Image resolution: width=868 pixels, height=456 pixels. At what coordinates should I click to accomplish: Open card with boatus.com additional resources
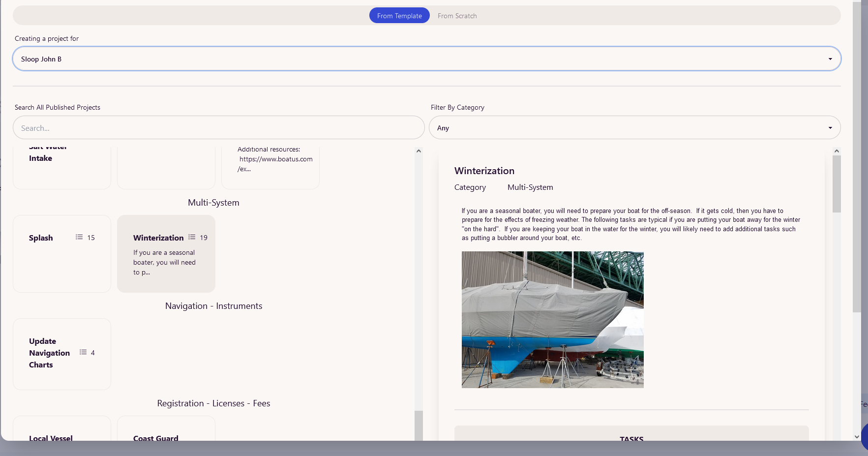pyautogui.click(x=270, y=167)
